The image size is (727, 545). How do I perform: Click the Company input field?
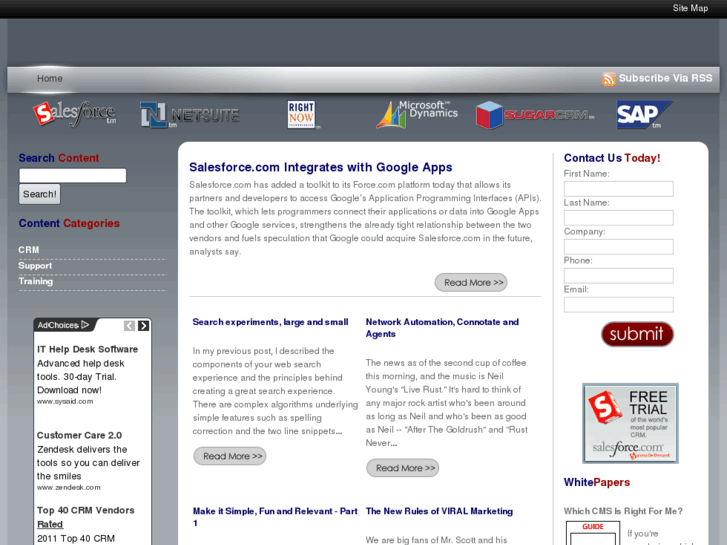pyautogui.click(x=619, y=247)
